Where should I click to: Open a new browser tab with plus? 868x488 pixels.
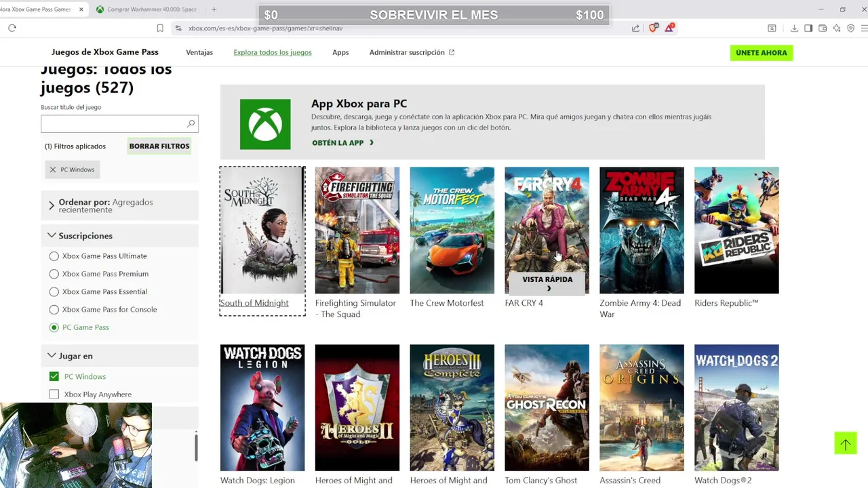click(214, 9)
